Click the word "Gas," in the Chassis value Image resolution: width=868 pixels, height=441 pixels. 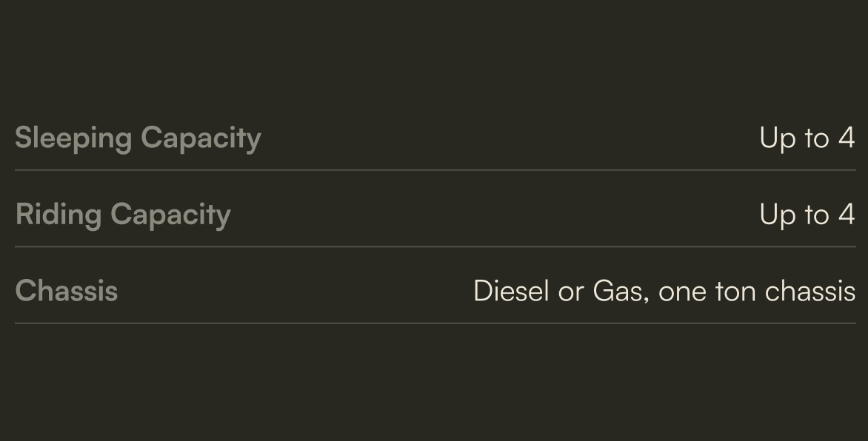[x=621, y=291]
